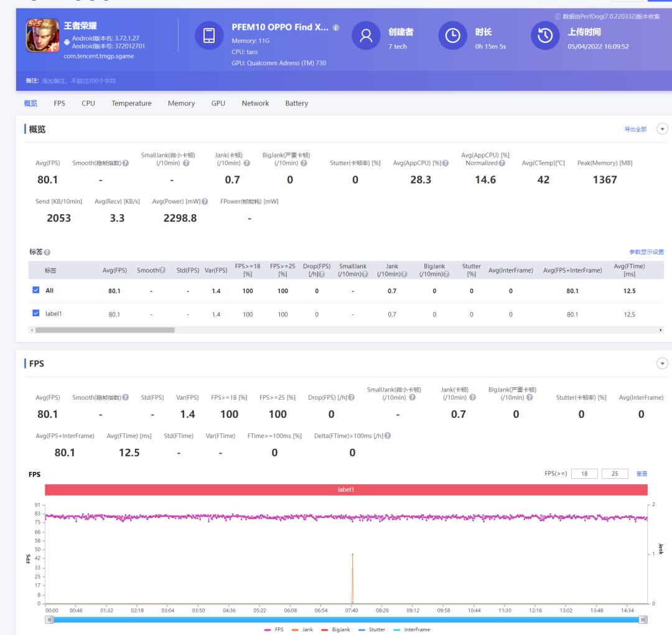Uncheck the All label checkbox

(x=35, y=290)
